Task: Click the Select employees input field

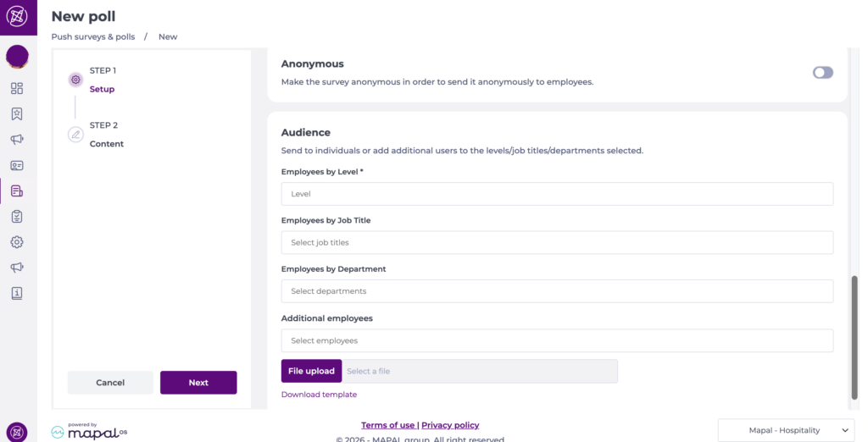Action: [557, 340]
